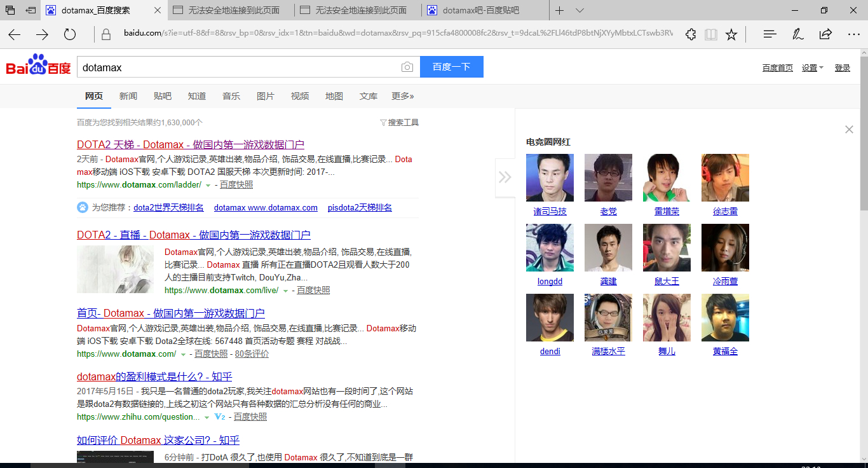
Task: Go to Baidu home via the logo
Action: click(x=39, y=65)
